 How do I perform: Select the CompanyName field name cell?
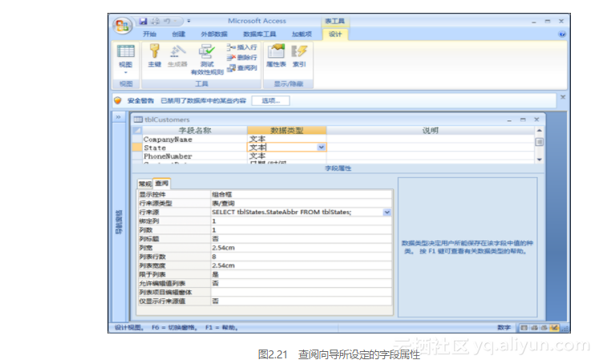tap(195, 139)
